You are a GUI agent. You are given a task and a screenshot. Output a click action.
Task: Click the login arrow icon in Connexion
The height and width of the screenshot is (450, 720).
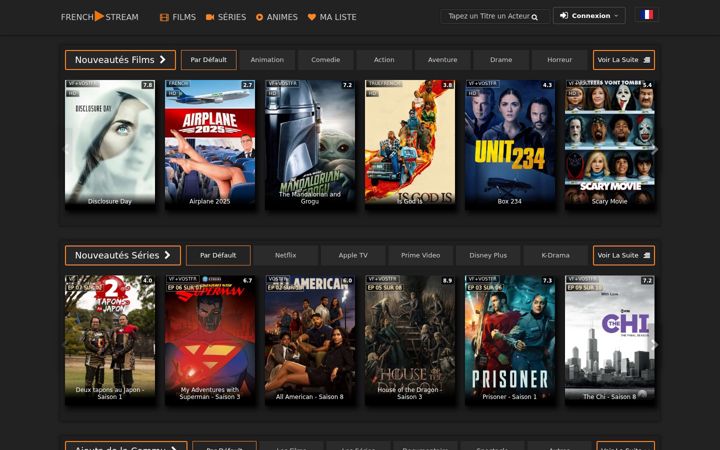[564, 15]
